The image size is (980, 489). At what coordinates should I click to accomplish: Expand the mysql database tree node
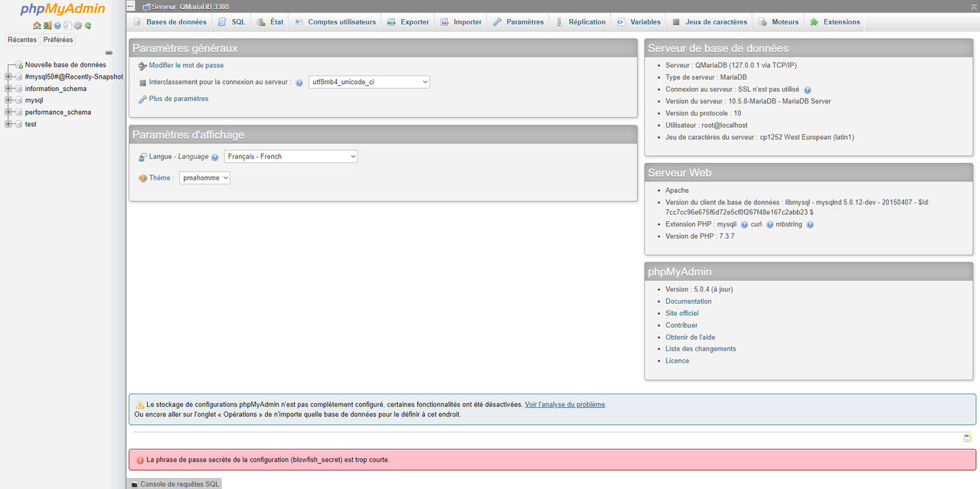[8, 100]
